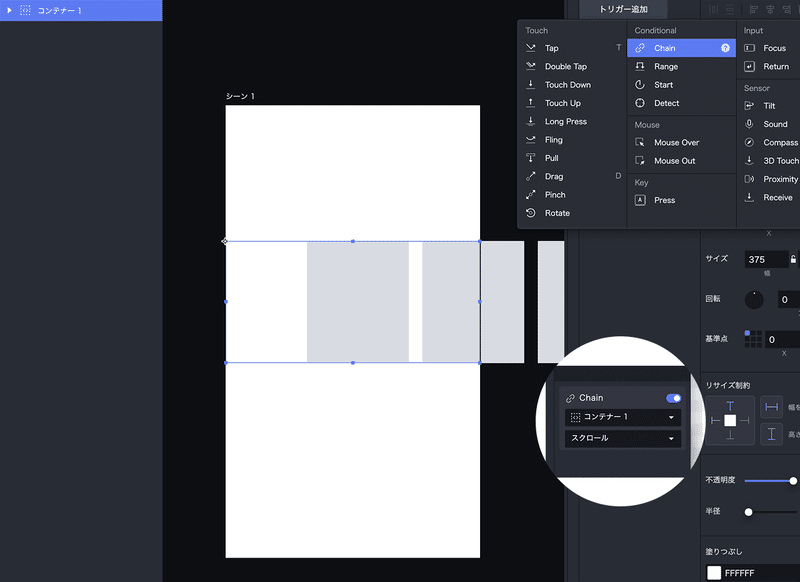Image resolution: width=800 pixels, height=582 pixels.
Task: Select the Proximity sensor icon
Action: point(749,179)
